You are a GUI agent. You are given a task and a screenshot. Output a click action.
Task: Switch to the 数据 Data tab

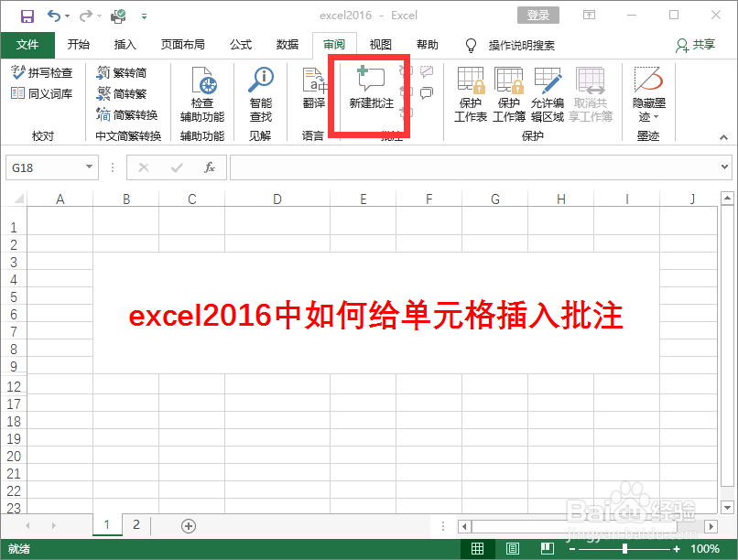coord(288,45)
